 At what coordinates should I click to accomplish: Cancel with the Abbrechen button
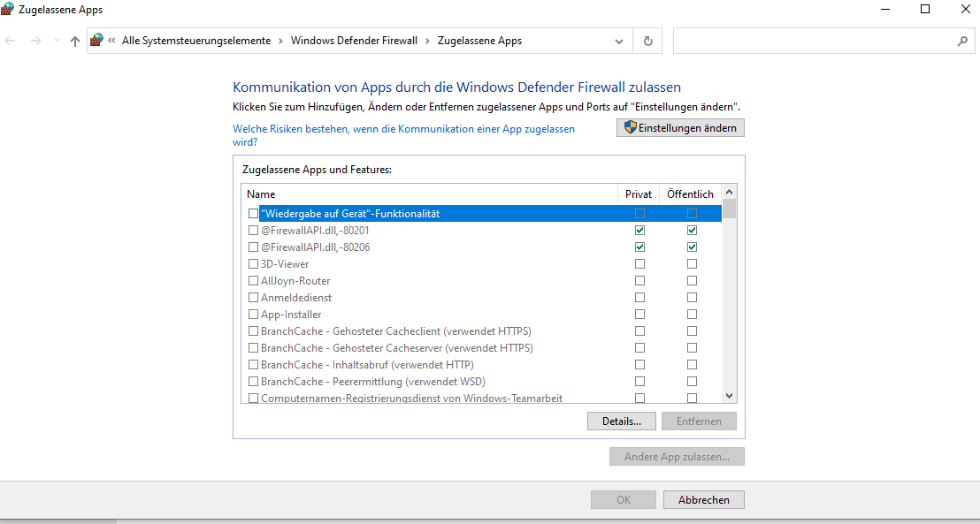point(704,500)
